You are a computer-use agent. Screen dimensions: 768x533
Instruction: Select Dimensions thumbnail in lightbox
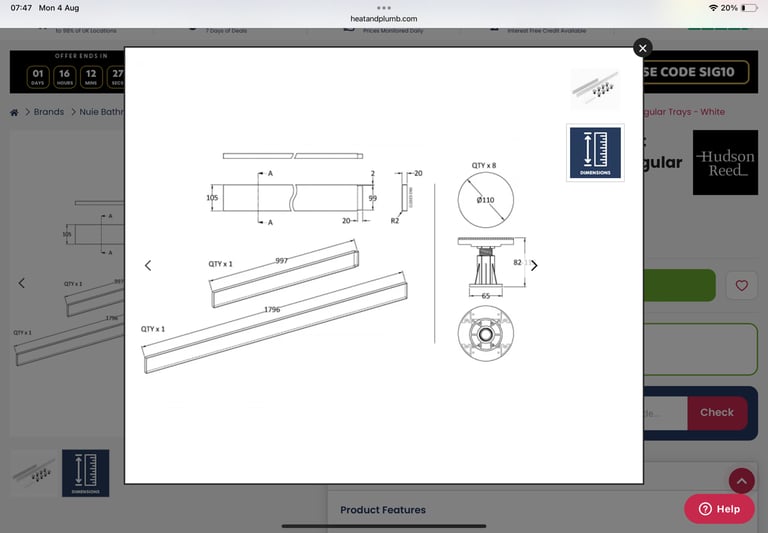pos(595,153)
